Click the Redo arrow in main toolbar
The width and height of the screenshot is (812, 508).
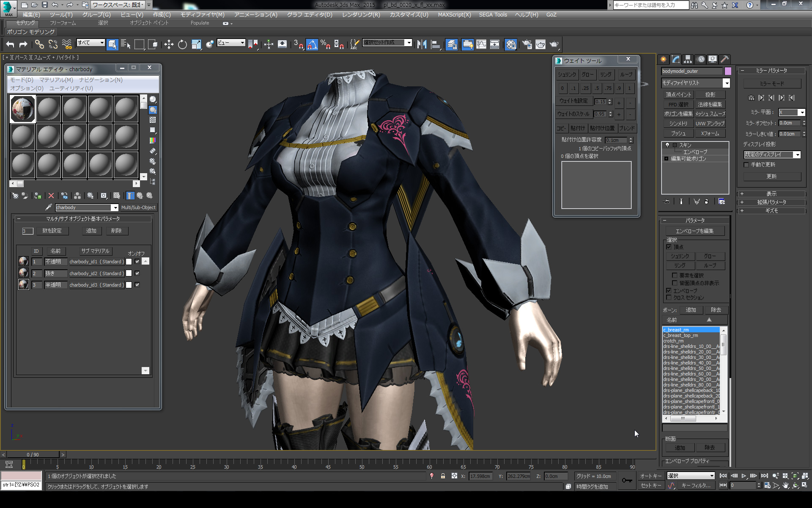pyautogui.click(x=23, y=44)
